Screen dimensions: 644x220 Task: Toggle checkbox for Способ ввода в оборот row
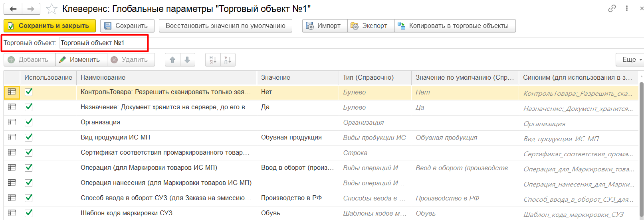tap(29, 198)
